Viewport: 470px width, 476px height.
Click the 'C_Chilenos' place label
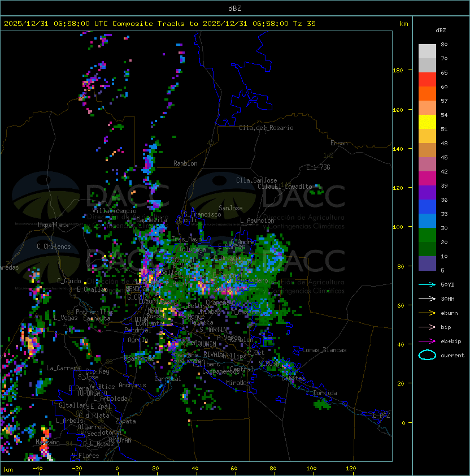click(54, 246)
